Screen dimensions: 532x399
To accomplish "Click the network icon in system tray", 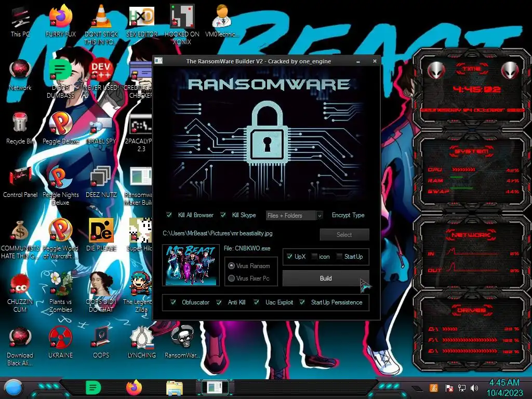I will click(462, 388).
